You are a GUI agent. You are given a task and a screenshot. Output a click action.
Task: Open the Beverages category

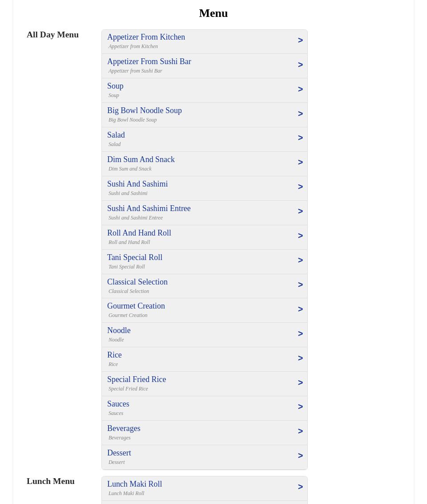click(x=124, y=429)
